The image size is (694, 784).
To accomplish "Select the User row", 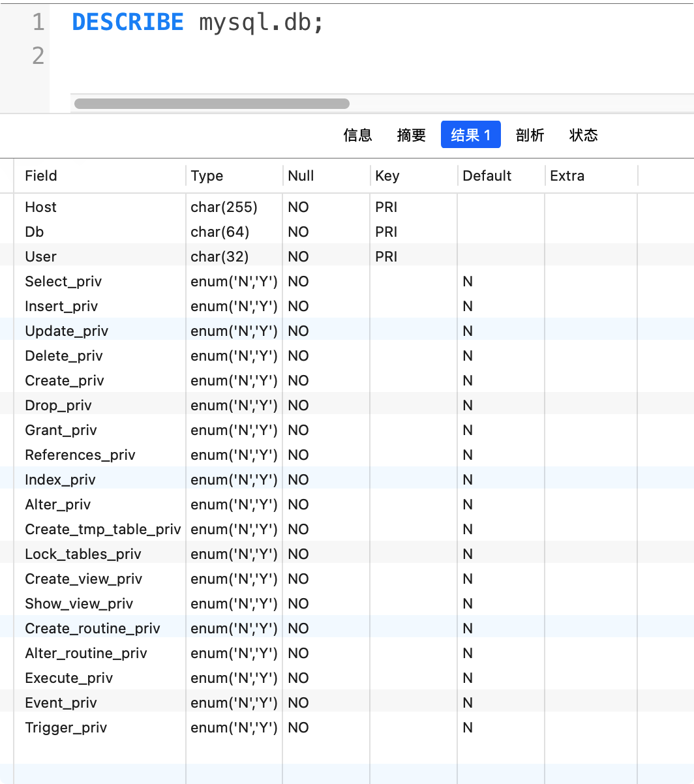I will [x=40, y=256].
